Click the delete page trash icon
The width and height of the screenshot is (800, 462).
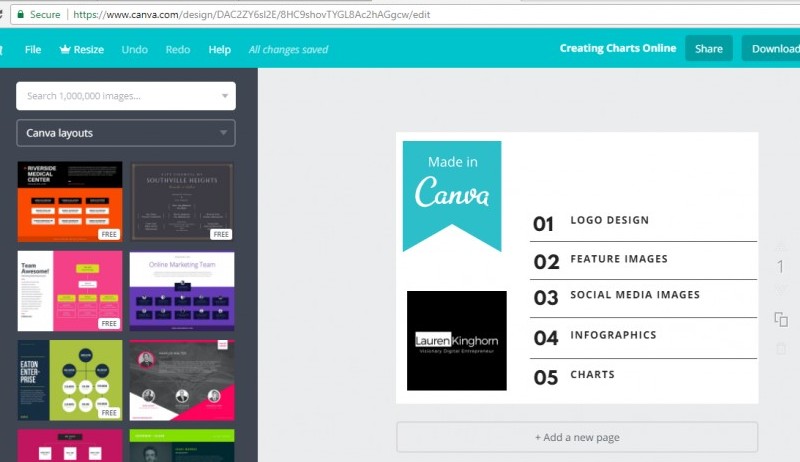(x=781, y=348)
